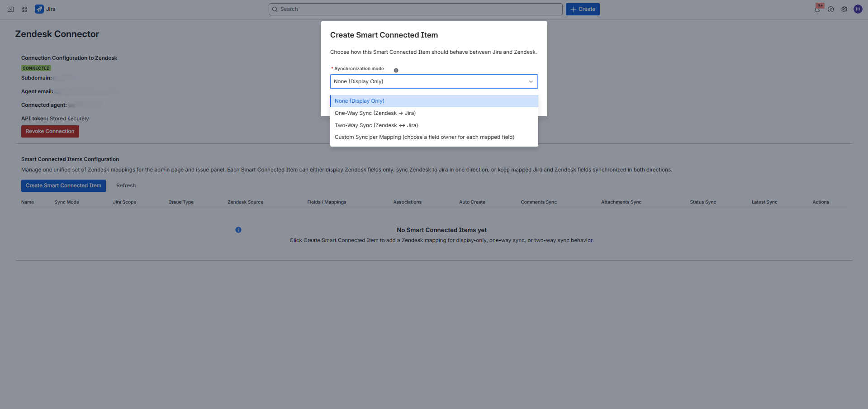
Task: Click the Zendesk Connector page title
Action: [x=57, y=34]
